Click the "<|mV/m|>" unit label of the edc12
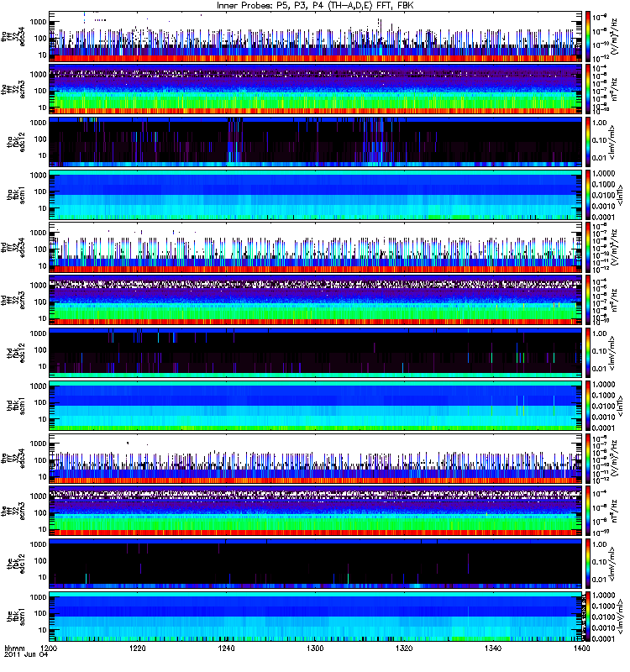Viewport: 630px width, 672px height. (x=612, y=564)
